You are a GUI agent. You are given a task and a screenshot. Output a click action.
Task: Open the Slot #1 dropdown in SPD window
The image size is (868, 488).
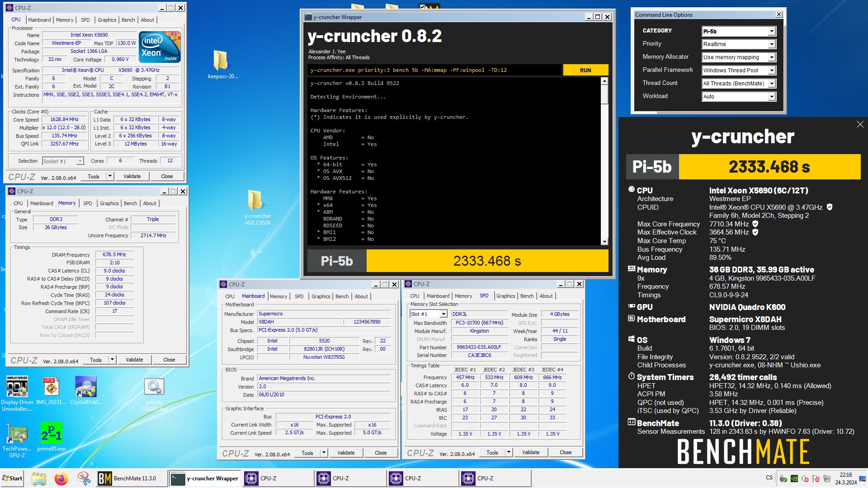tap(429, 314)
